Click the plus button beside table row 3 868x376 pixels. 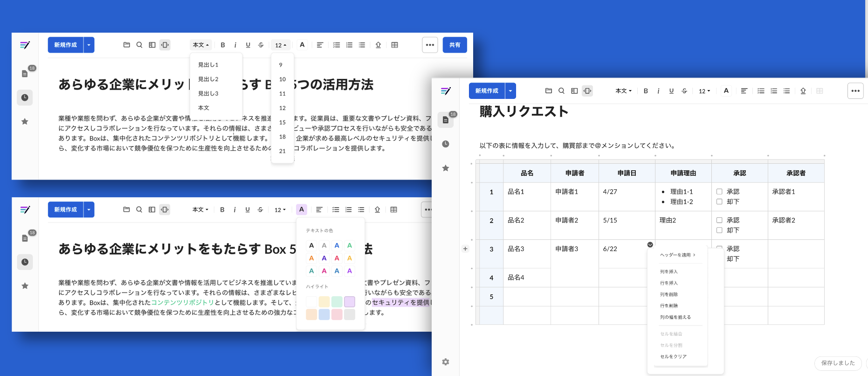click(x=465, y=249)
